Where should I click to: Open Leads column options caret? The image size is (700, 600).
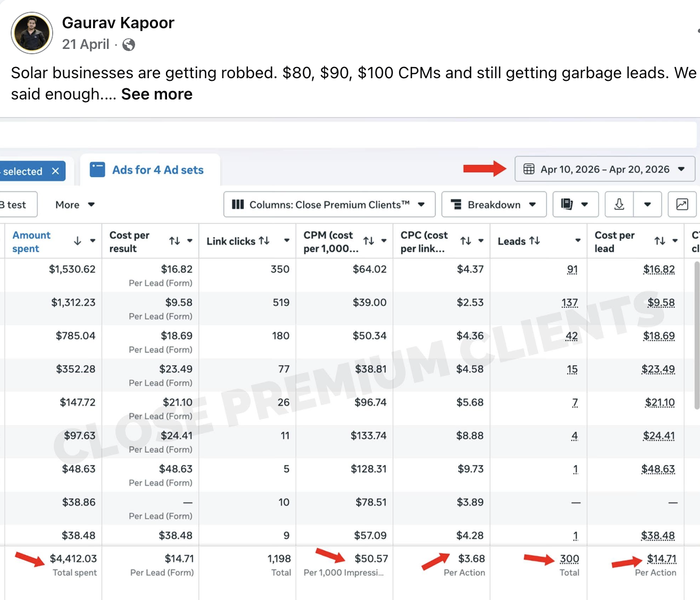click(x=578, y=241)
